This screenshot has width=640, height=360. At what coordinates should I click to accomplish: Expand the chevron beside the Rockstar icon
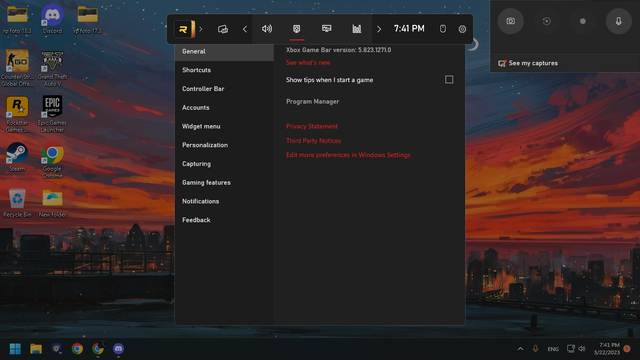tap(201, 29)
